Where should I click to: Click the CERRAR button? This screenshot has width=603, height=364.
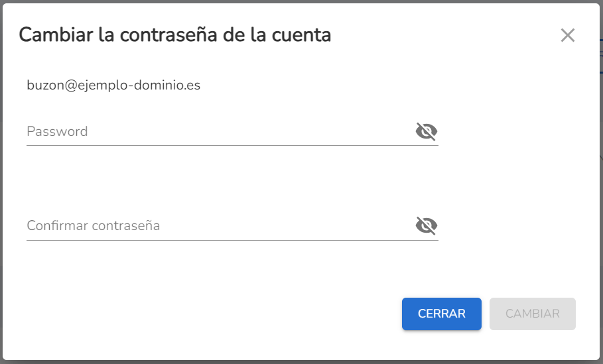tap(442, 314)
